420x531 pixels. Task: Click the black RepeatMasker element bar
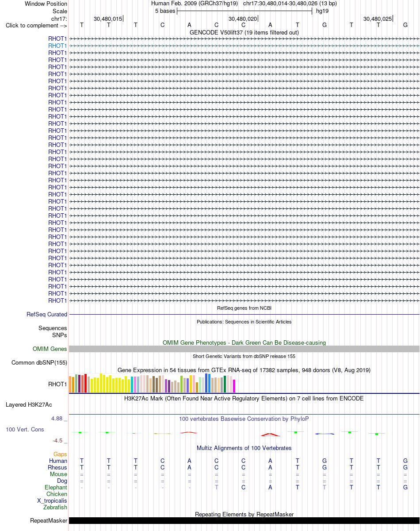pyautogui.click(x=244, y=520)
